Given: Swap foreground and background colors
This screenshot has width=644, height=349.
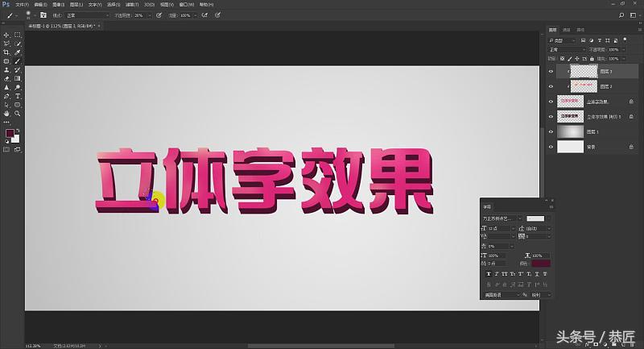Looking at the screenshot, I should pos(18,131).
